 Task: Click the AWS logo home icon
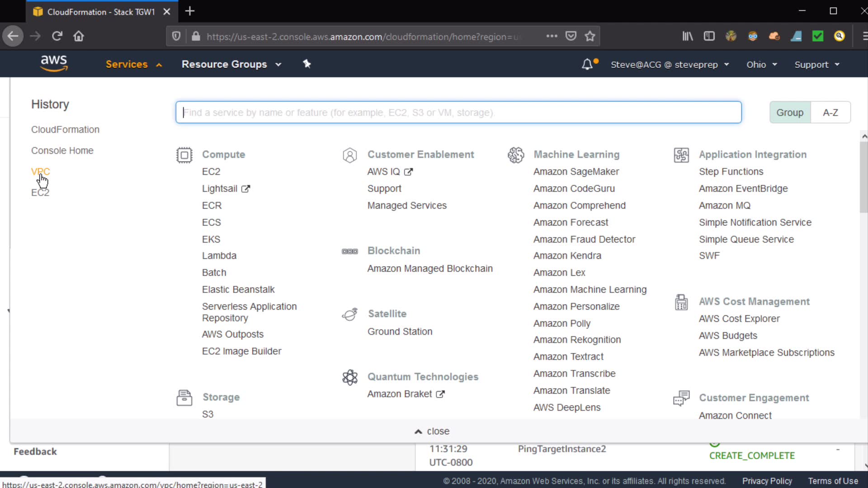click(x=54, y=63)
